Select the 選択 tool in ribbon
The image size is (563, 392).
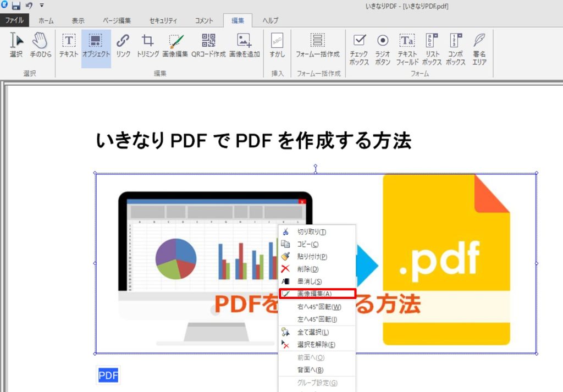tap(16, 45)
